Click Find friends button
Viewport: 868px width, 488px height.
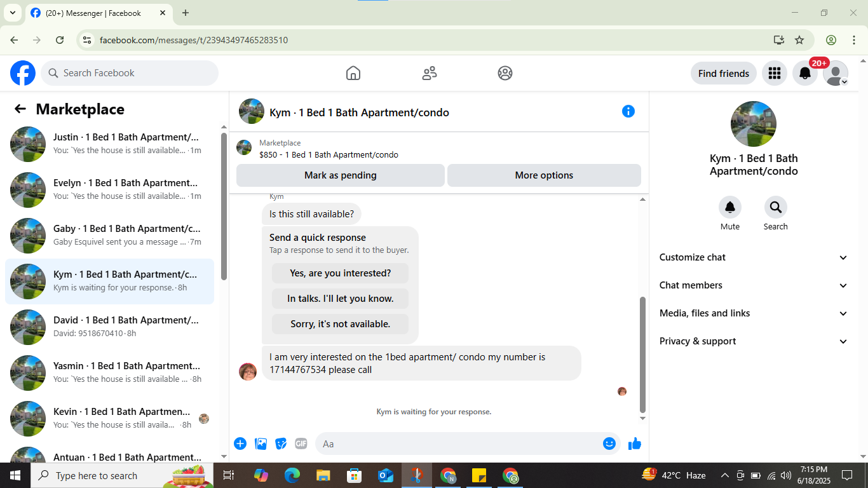pyautogui.click(x=724, y=73)
